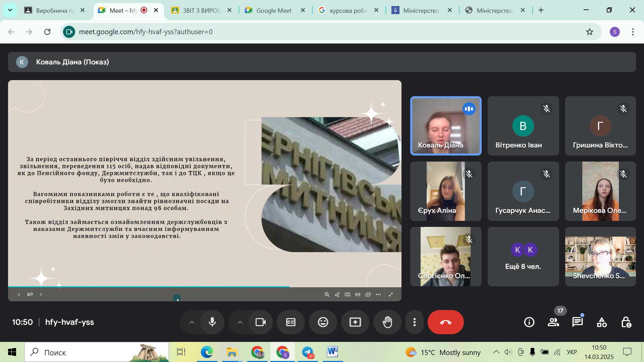644x362 pixels.
Task: Raise hand in the meeting
Action: pos(387,322)
